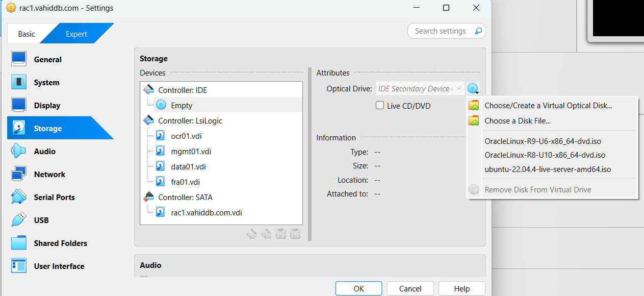Enable the Live CD/DVD checkbox
Viewport: 644px width, 296px height.
pos(380,106)
